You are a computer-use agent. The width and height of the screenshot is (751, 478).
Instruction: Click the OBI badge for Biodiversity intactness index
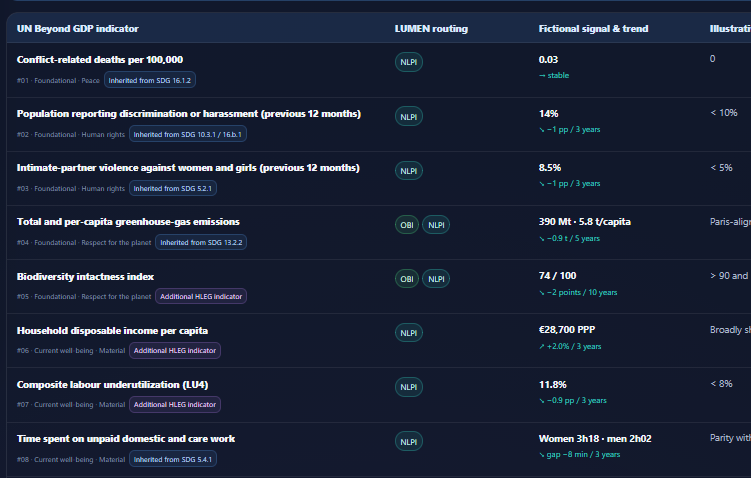(x=407, y=279)
